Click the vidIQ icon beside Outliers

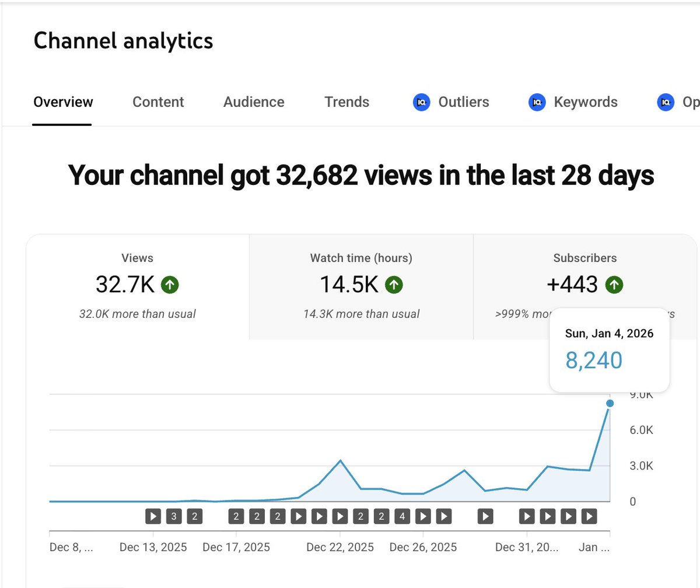click(x=421, y=103)
